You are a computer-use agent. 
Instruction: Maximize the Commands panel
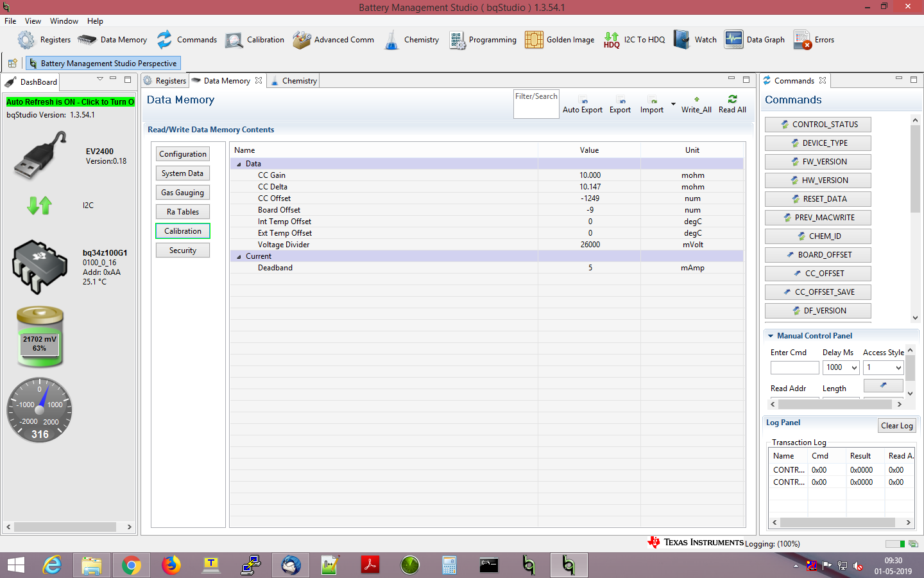[914, 80]
